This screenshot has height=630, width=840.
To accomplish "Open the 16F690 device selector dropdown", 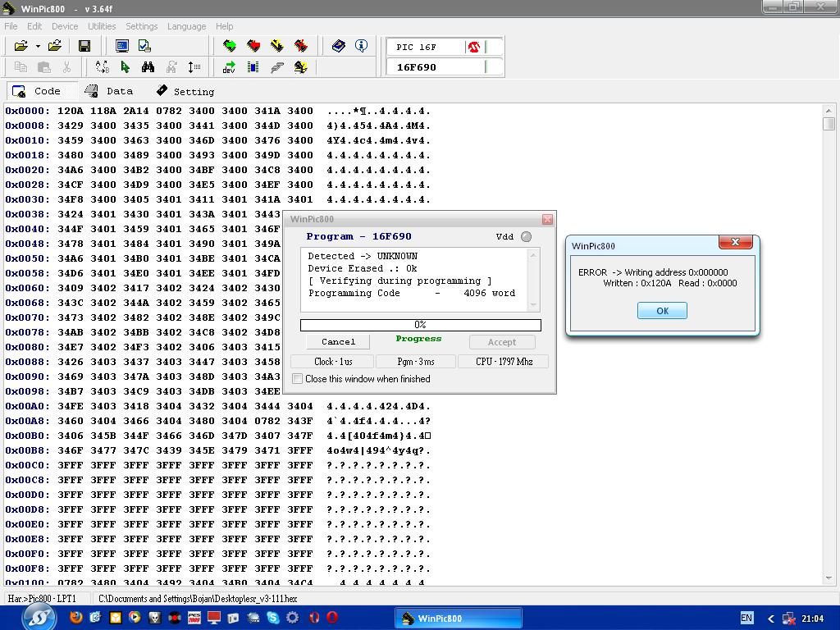I will [494, 67].
